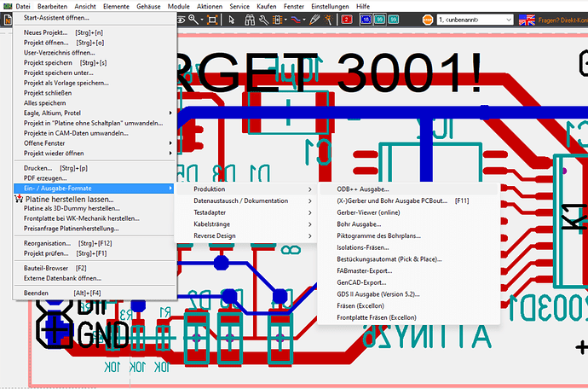Choose 'Frontplatte Fräsen (Excellon)'

pyautogui.click(x=409, y=317)
